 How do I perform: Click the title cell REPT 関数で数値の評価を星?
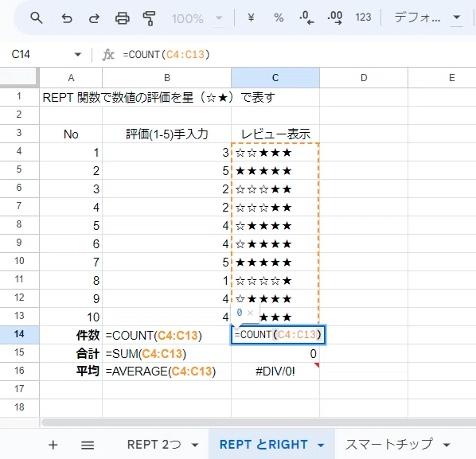point(158,98)
